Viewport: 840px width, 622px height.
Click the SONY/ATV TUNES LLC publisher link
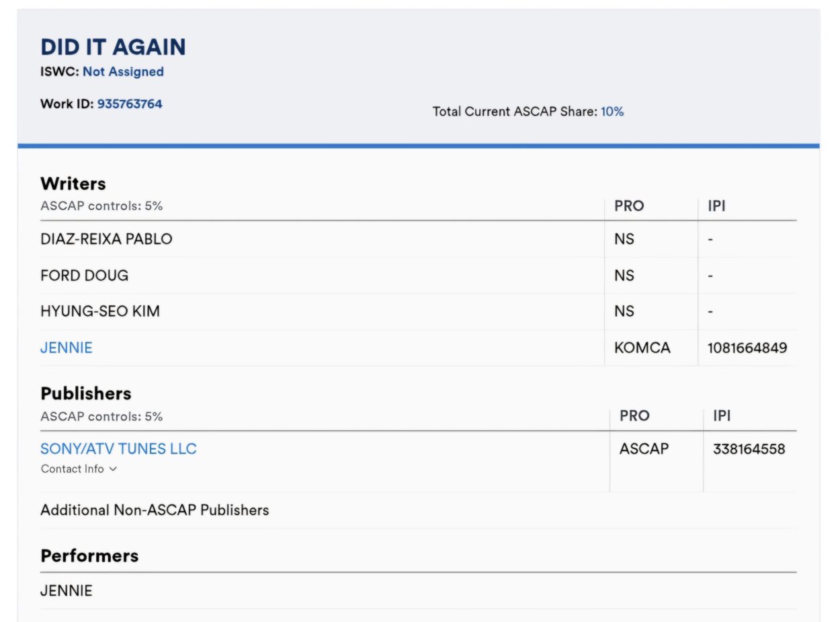coord(118,449)
